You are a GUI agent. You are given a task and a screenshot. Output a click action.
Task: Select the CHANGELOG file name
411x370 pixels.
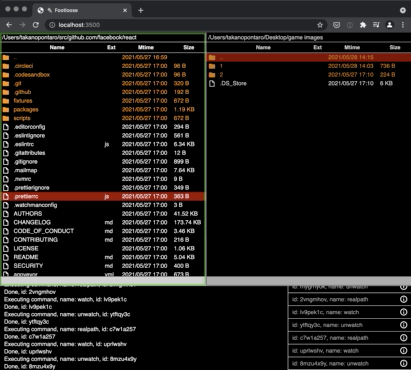point(32,222)
